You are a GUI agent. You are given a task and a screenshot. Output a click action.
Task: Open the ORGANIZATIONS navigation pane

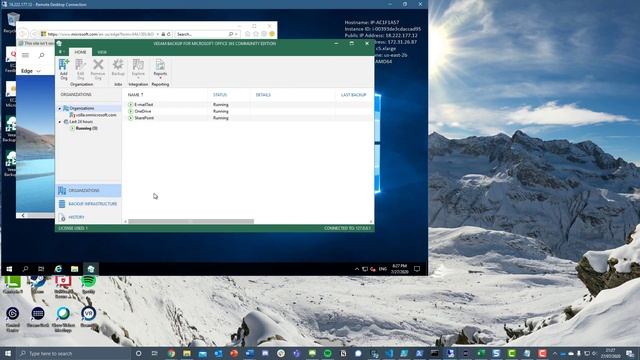click(x=88, y=191)
